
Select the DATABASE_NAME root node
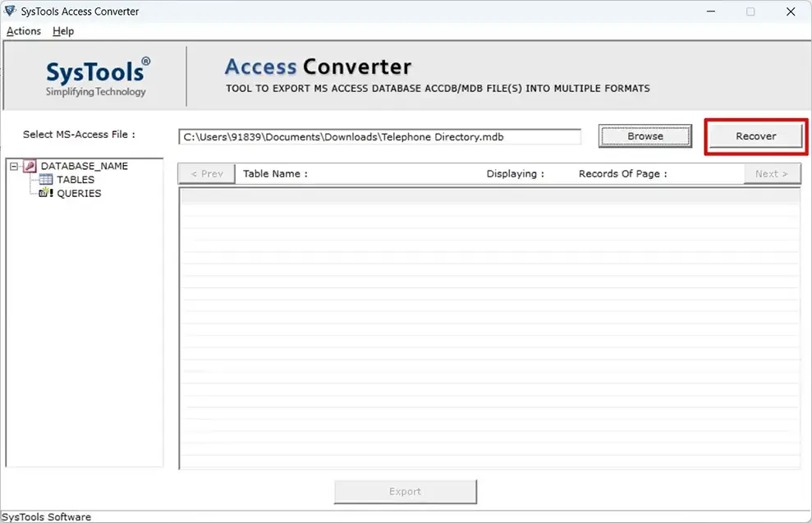click(x=85, y=166)
